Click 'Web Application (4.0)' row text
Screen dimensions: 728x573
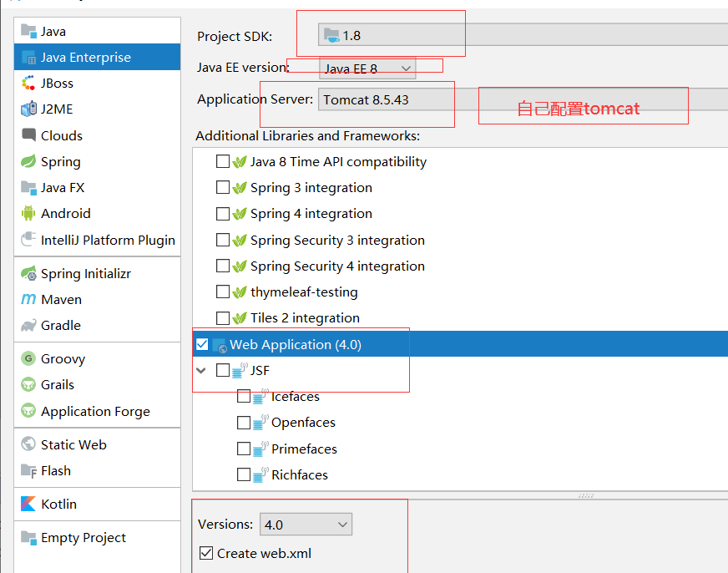(296, 344)
